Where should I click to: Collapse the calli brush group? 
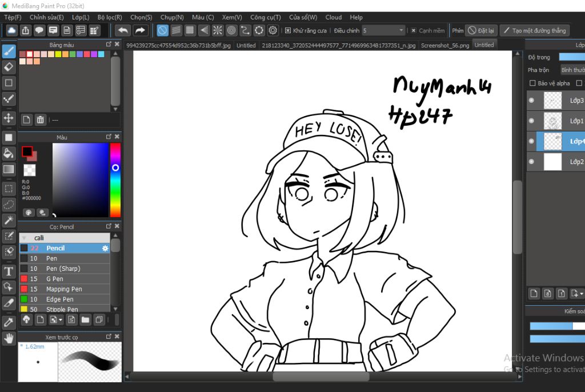(x=24, y=238)
